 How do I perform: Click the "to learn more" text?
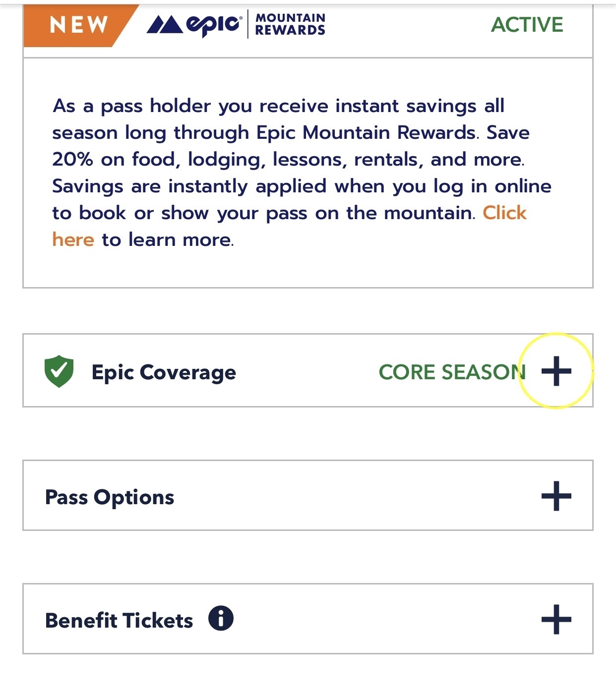tap(167, 239)
